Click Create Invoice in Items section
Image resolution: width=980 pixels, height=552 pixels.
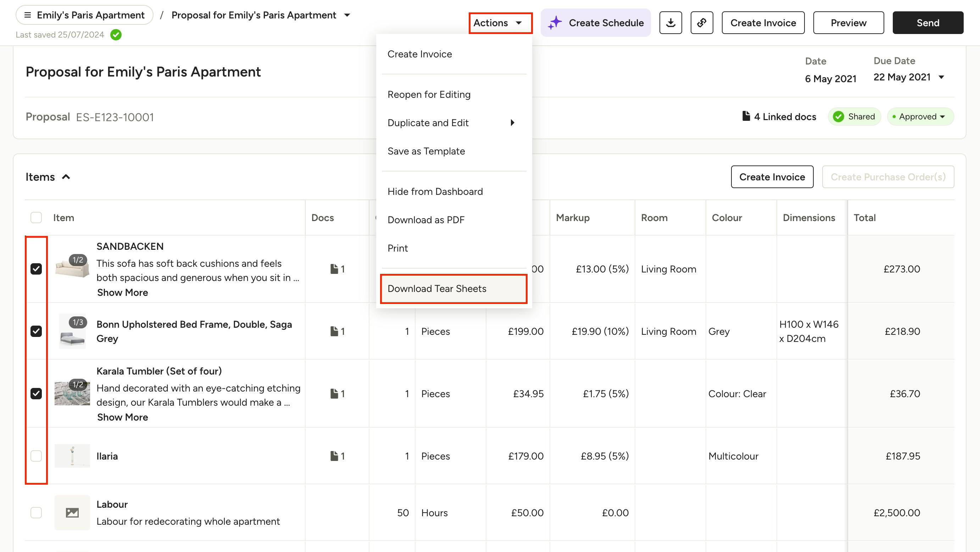[x=772, y=177]
